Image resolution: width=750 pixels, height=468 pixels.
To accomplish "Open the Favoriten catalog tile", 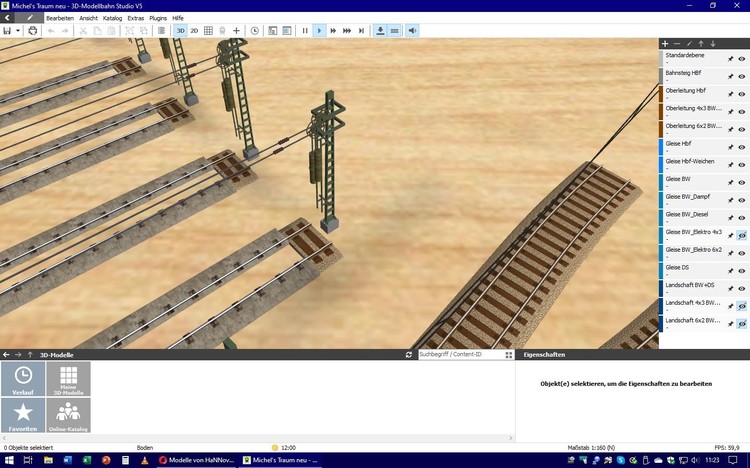I will (23, 416).
